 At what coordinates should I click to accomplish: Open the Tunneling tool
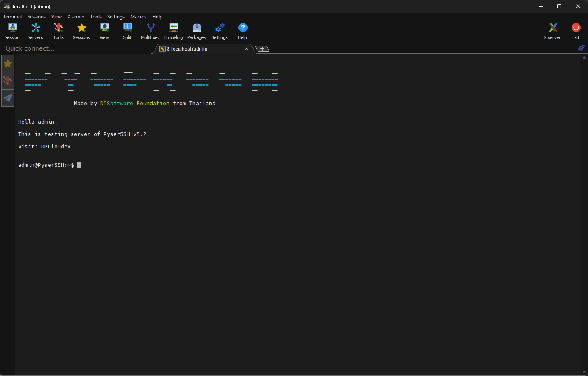click(x=173, y=31)
